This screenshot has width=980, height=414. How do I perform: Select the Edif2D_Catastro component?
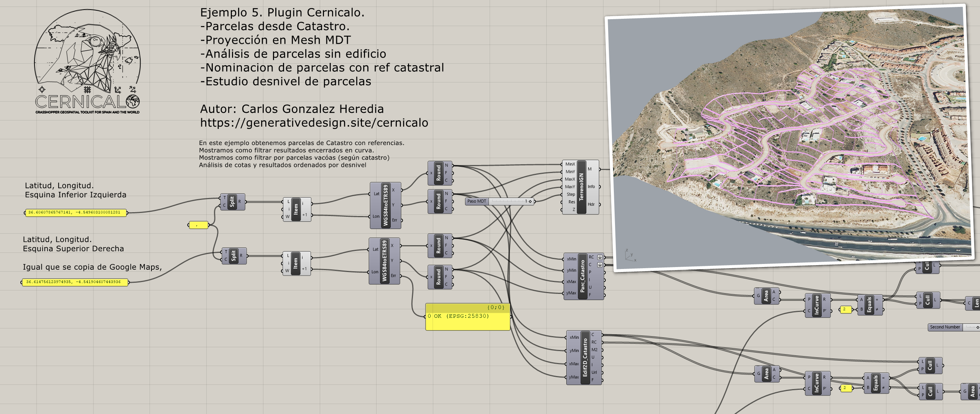(x=584, y=358)
